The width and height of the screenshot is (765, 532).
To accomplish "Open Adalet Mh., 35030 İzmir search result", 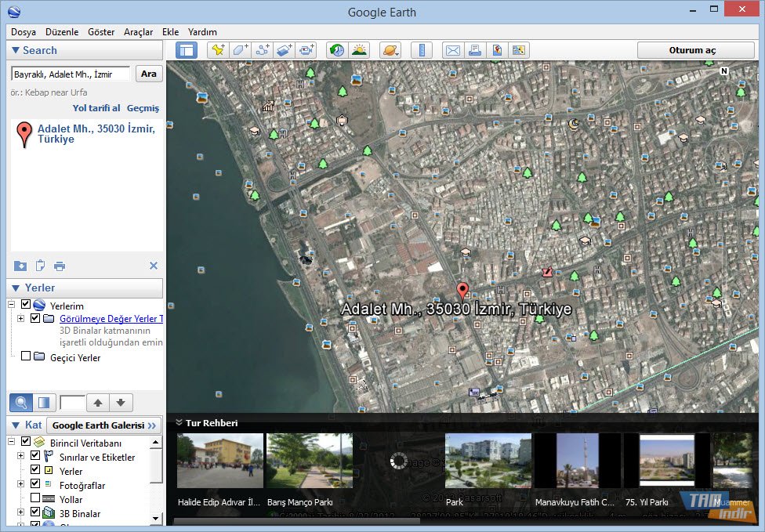I will (x=96, y=134).
